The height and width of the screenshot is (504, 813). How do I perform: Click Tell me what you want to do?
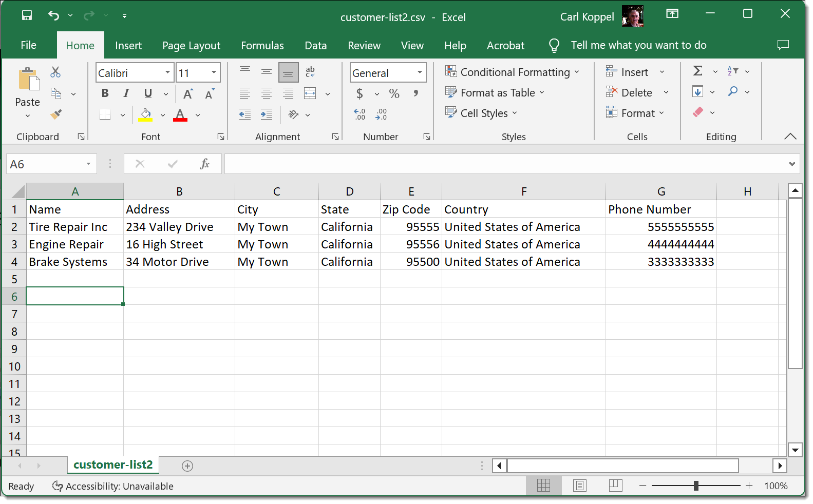coord(638,45)
